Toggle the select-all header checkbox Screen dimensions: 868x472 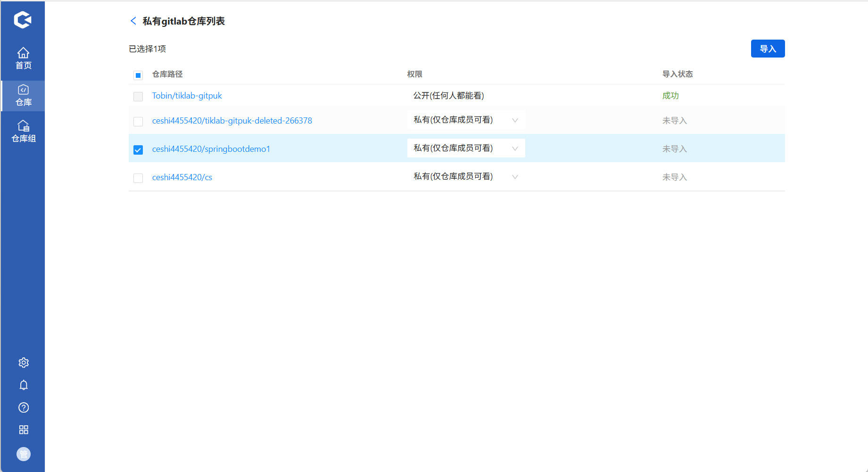[138, 75]
